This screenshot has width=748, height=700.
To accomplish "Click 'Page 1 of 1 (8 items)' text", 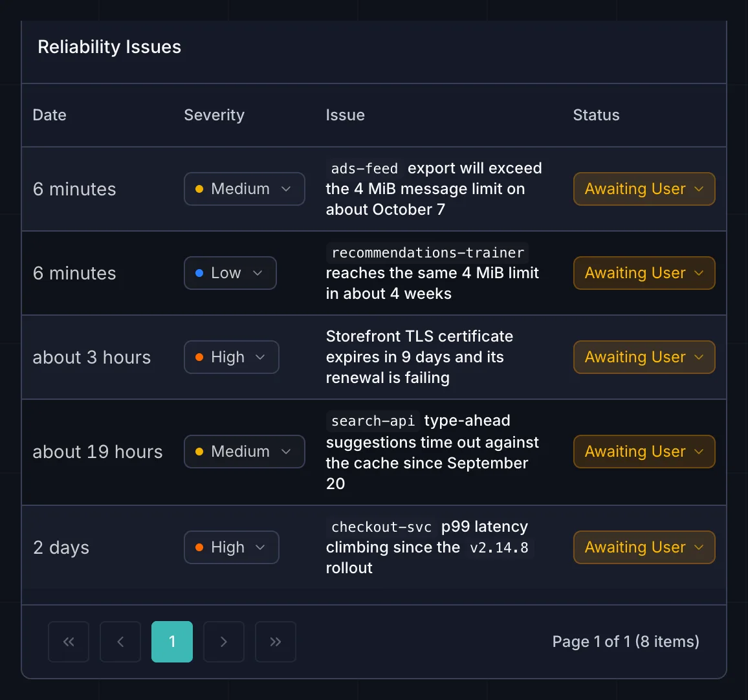I will click(626, 641).
